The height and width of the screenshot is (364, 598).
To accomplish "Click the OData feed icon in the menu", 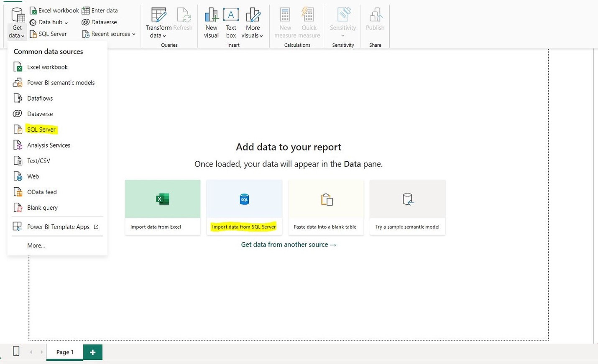I will point(18,192).
